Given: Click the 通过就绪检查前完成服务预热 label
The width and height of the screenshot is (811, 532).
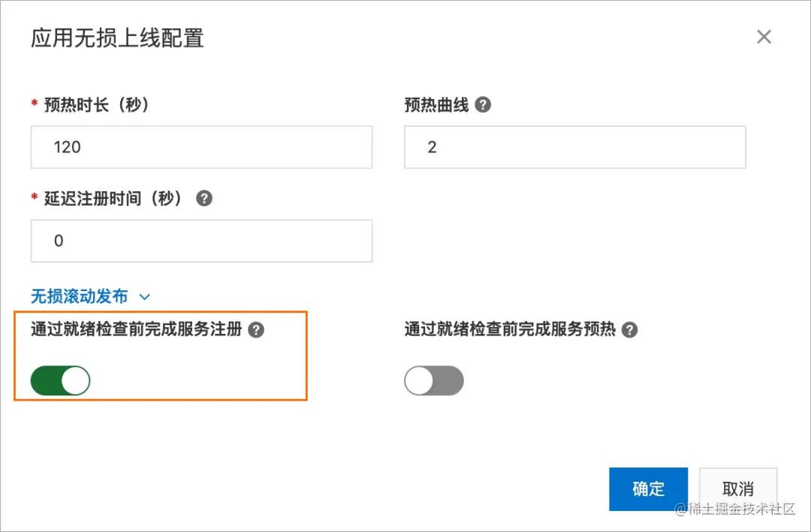Looking at the screenshot, I should (510, 329).
